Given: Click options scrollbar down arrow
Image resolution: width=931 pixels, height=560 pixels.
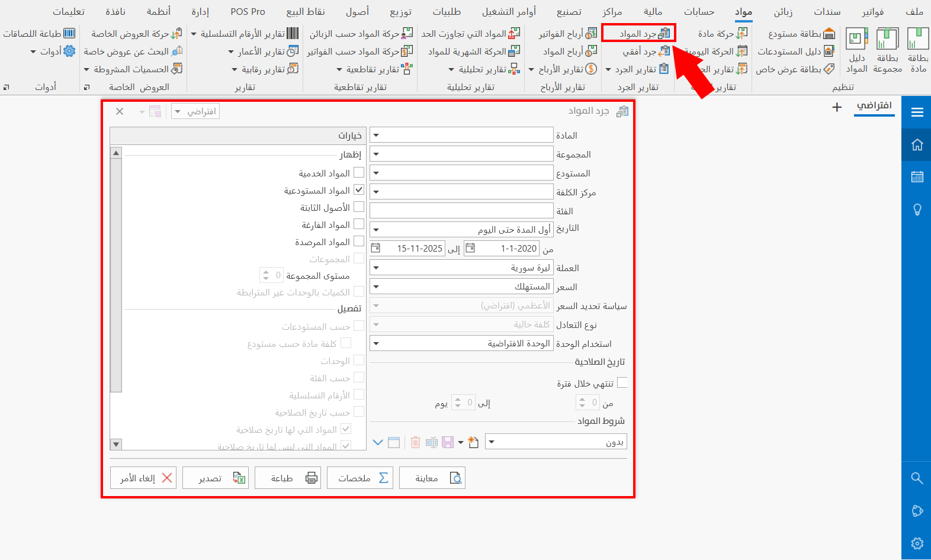Looking at the screenshot, I should tap(116, 444).
